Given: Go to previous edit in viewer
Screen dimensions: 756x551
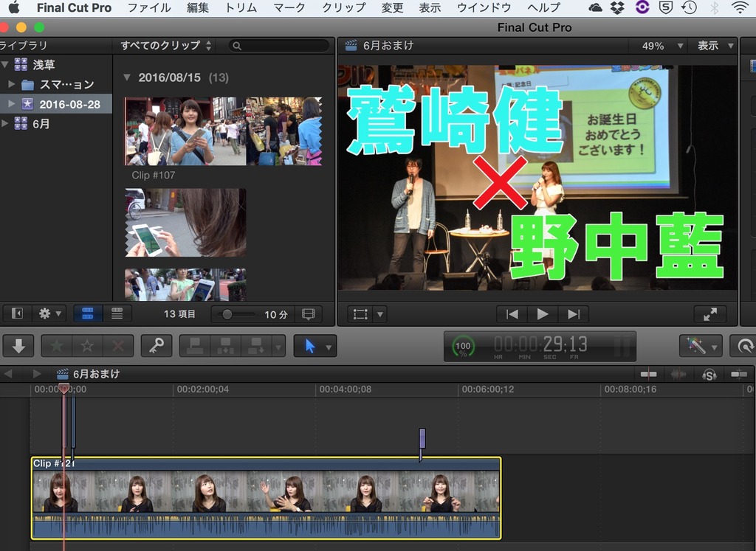Looking at the screenshot, I should pos(512,314).
